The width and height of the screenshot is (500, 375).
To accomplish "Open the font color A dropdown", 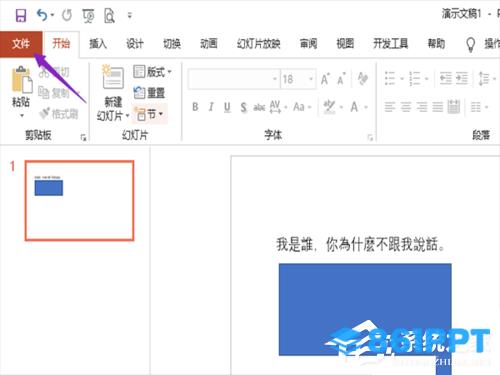I will [366, 107].
